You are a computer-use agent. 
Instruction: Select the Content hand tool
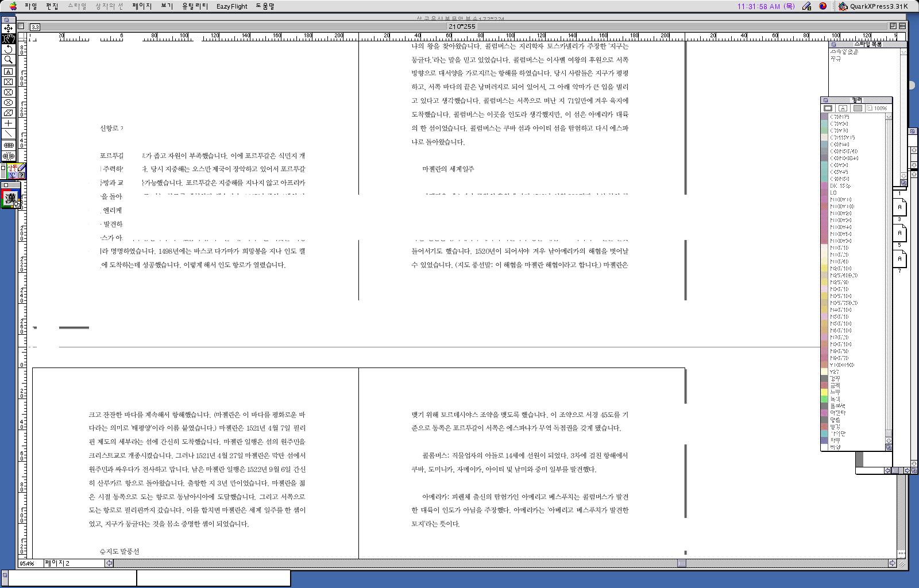[x=8, y=38]
